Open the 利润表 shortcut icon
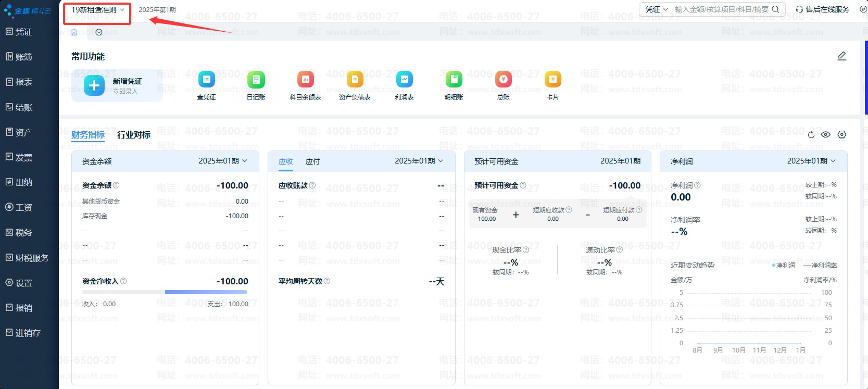The image size is (868, 389). click(405, 80)
